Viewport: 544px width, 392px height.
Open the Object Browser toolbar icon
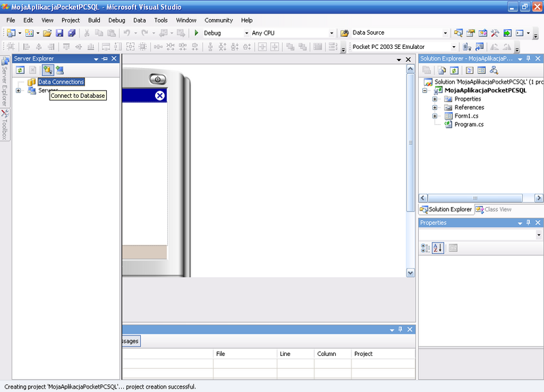pyautogui.click(x=483, y=33)
